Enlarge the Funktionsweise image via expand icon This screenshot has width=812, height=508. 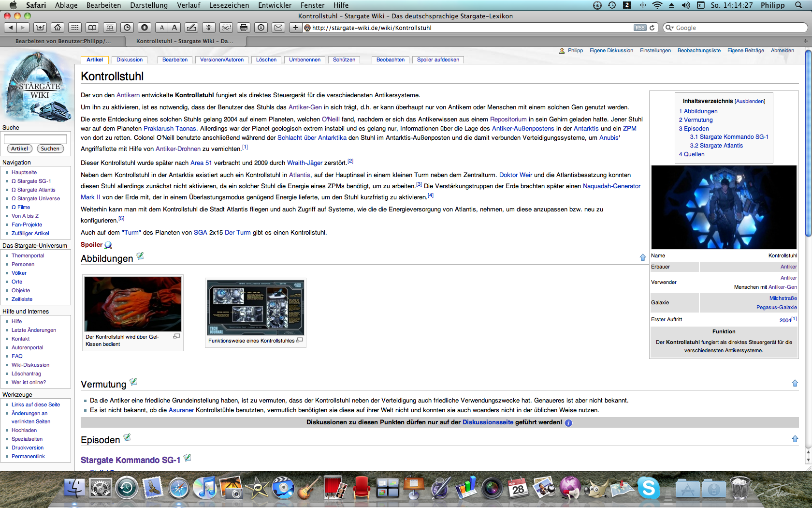click(x=300, y=340)
